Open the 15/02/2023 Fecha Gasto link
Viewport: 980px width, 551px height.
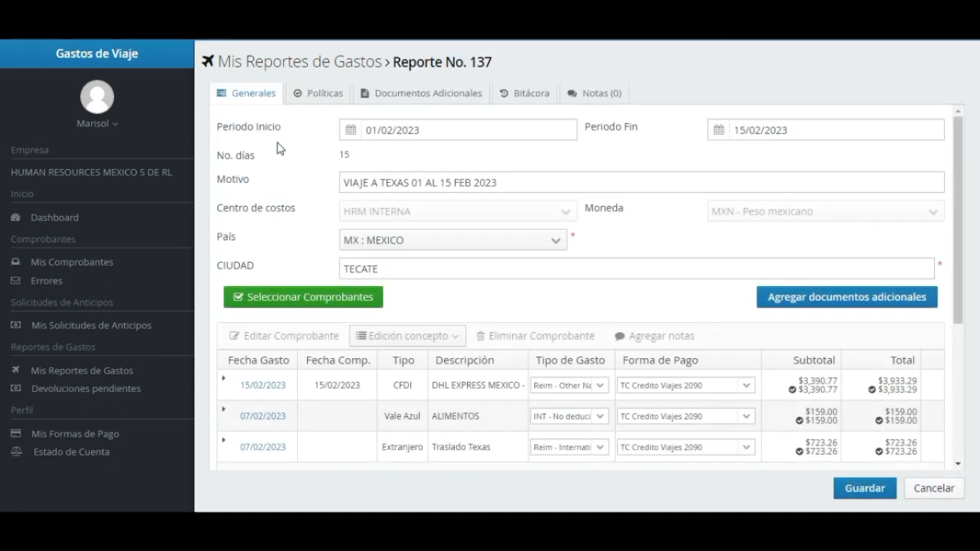tap(263, 385)
